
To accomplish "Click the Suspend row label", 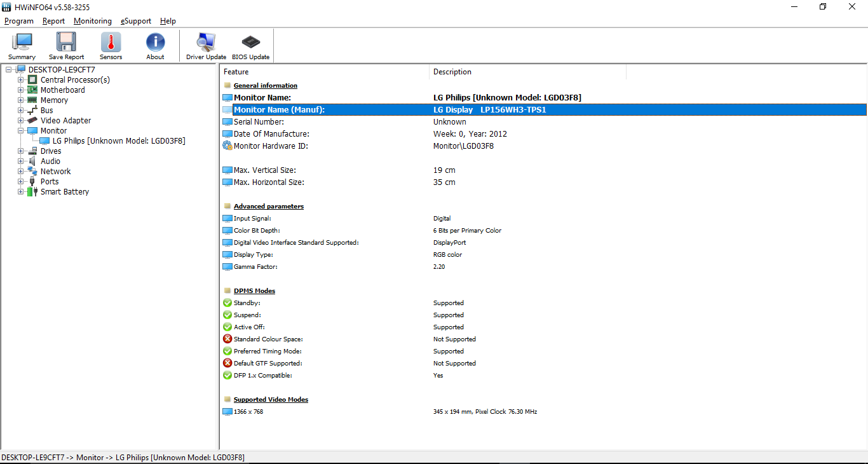I will (x=247, y=315).
